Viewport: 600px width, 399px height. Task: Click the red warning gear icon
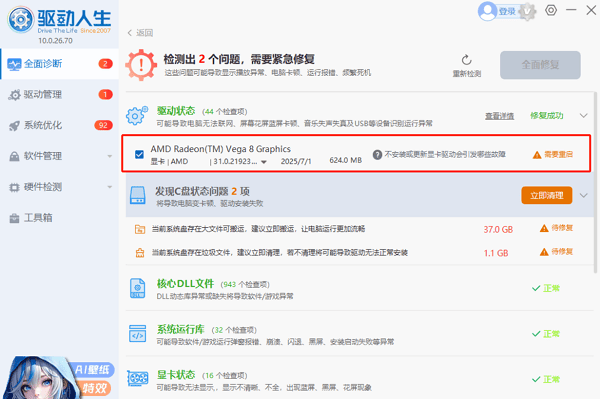[141, 65]
